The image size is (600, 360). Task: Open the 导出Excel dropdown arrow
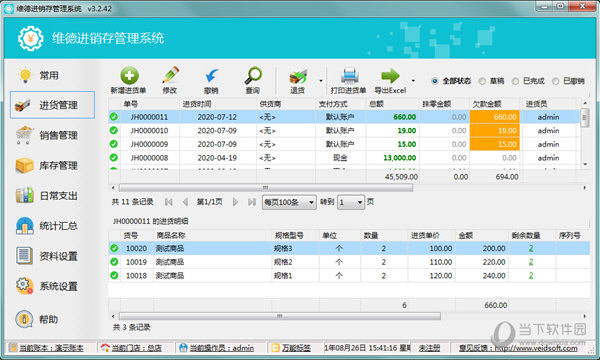(413, 81)
